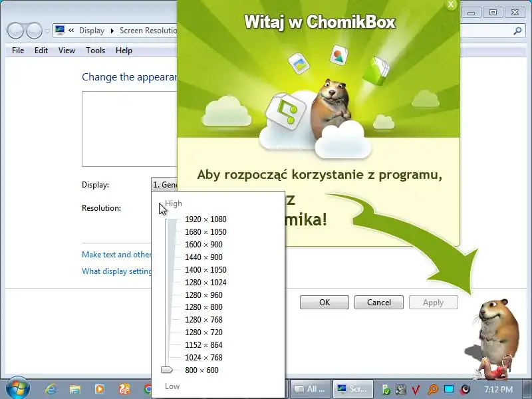Set resolution to 1680 × 1050
Image resolution: width=532 pixels, height=399 pixels.
click(x=205, y=231)
